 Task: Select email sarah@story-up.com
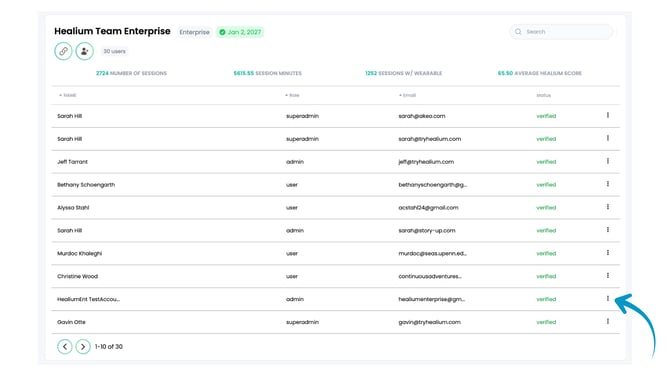pyautogui.click(x=427, y=231)
